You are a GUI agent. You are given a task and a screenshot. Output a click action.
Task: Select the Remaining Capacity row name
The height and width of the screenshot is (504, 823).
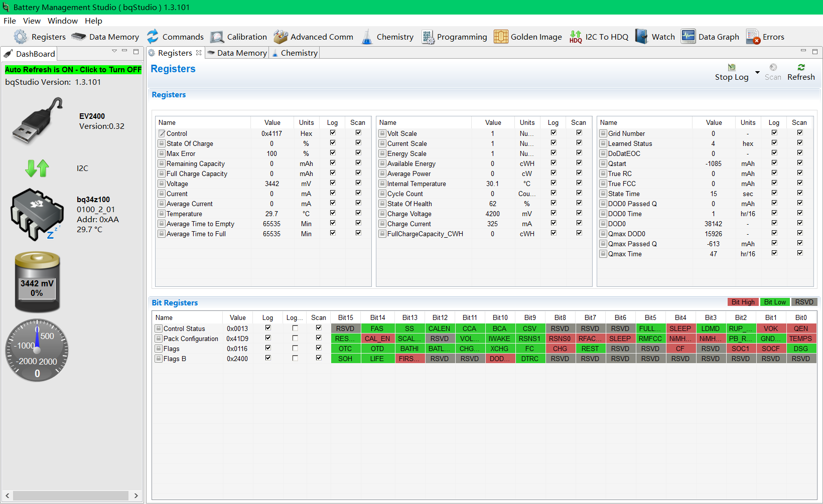point(196,163)
